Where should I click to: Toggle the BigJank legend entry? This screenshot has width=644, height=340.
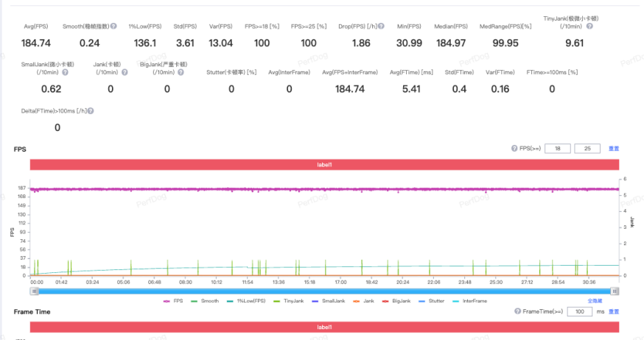click(x=396, y=301)
